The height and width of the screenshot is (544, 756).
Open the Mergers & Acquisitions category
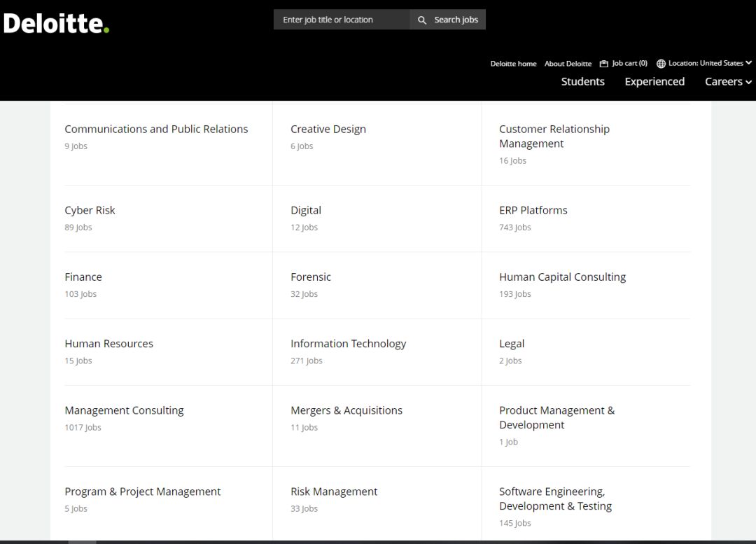(346, 410)
